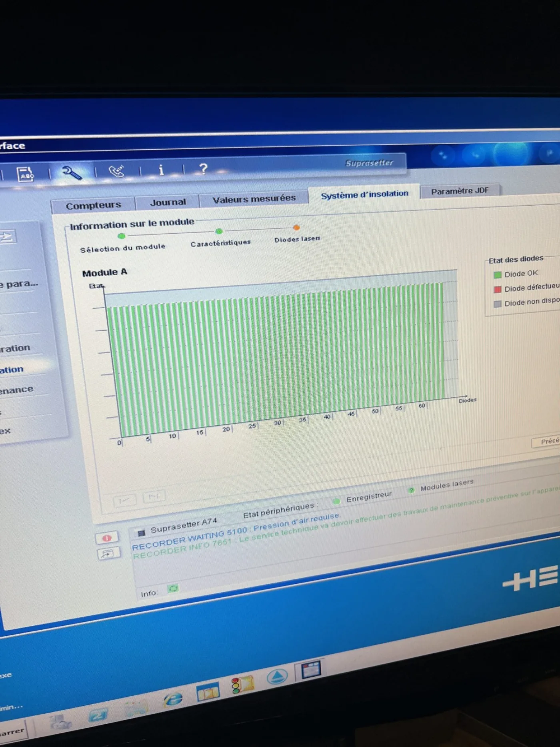Click the grey Diode non disponible swatch

tap(497, 304)
